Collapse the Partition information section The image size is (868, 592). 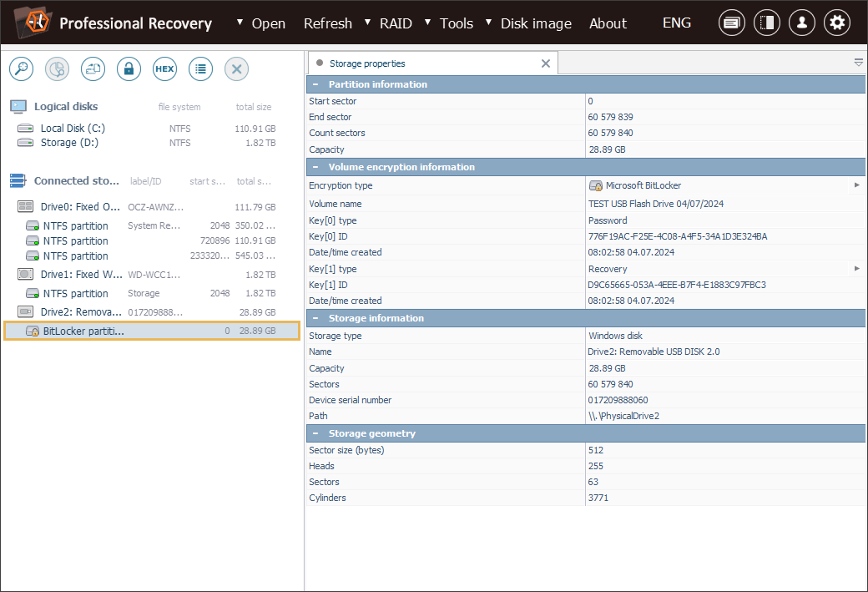tap(315, 84)
